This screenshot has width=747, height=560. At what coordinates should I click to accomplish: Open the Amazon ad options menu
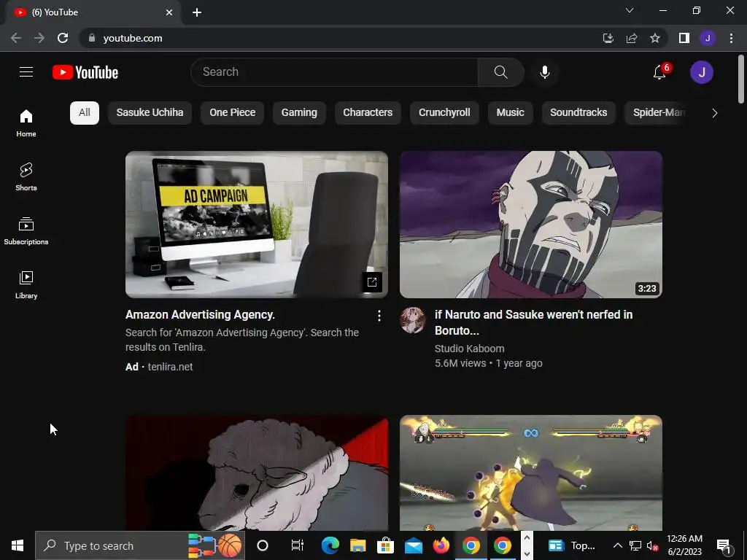click(x=379, y=316)
